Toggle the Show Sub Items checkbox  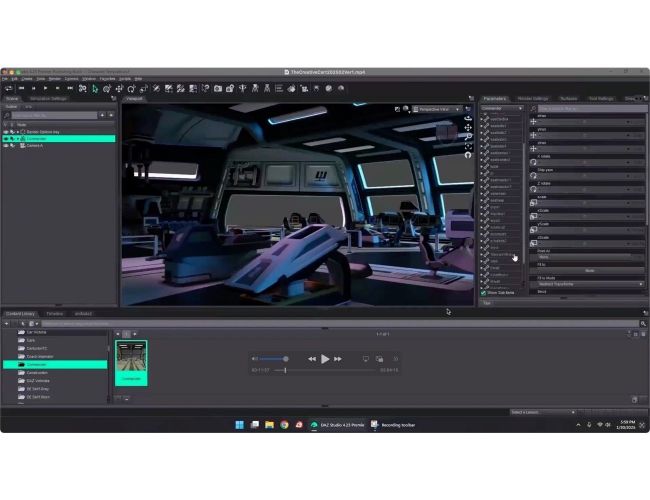point(485,292)
